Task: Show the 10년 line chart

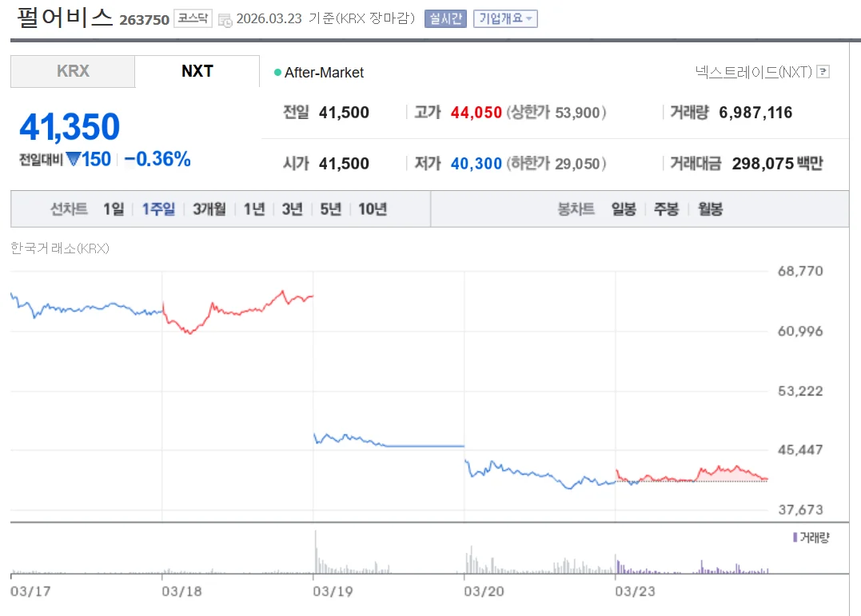Action: tap(373, 209)
